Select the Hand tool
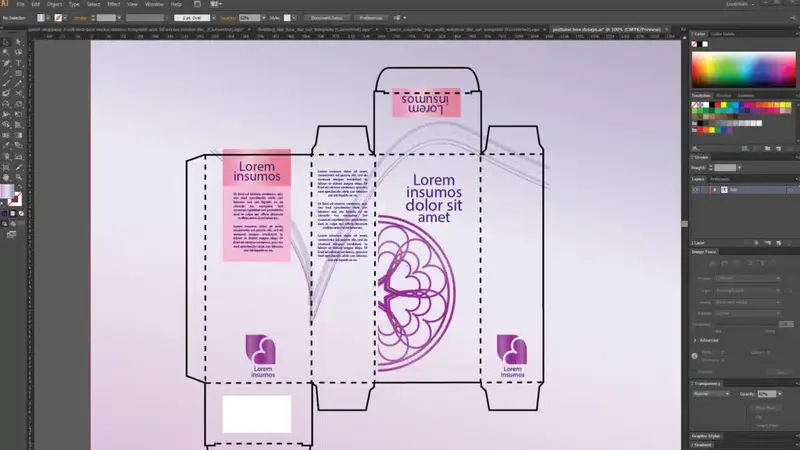Viewport: 800px width, 450px height. coord(6,177)
